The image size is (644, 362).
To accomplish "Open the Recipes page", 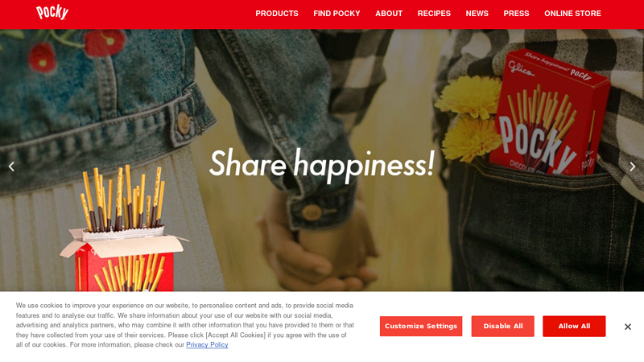I will [434, 14].
